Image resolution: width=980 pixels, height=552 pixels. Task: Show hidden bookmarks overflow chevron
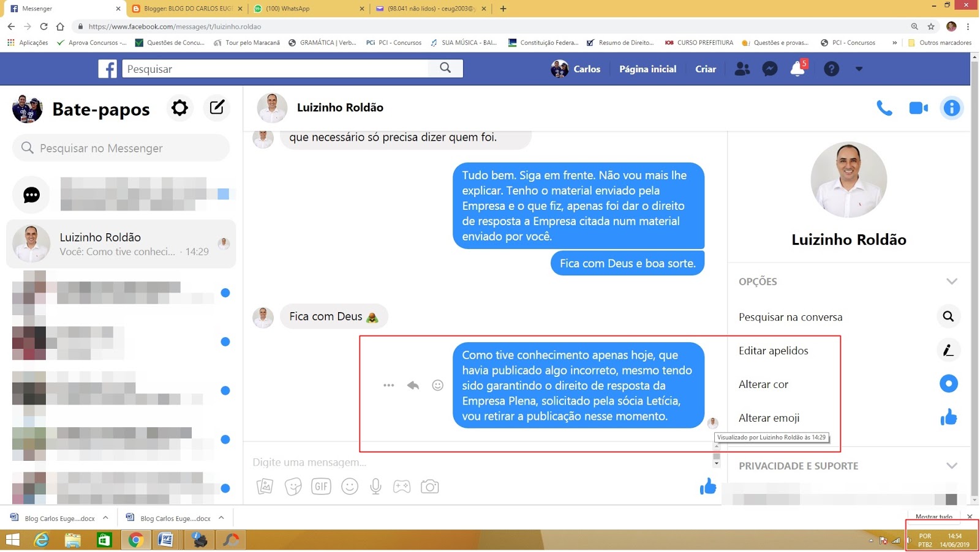[x=894, y=43]
